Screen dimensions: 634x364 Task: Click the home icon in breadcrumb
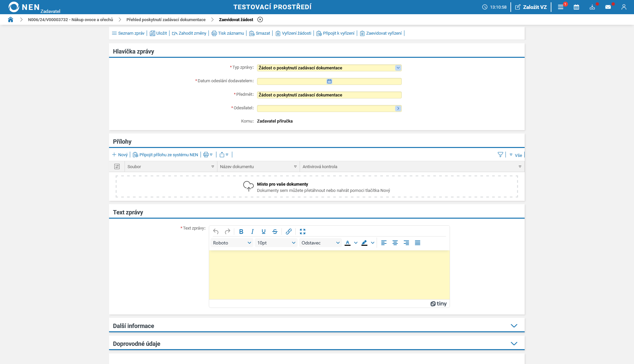tap(11, 19)
